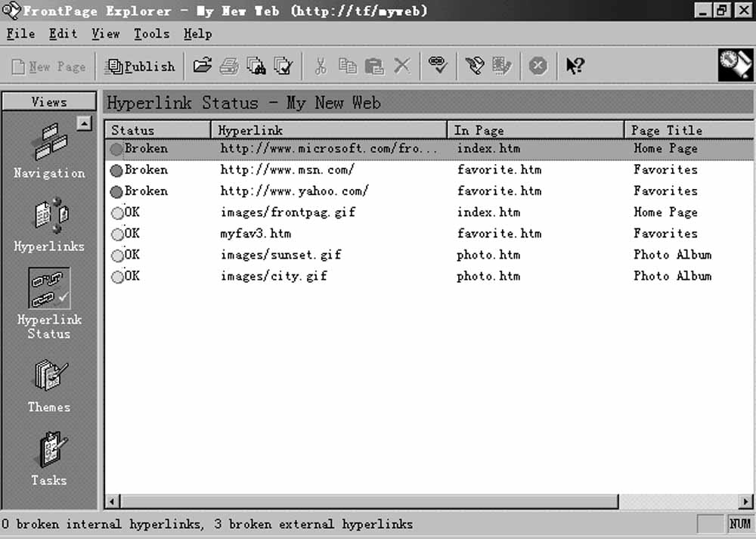Click the Broken status dot for msn.com
The height and width of the screenshot is (539, 756).
coord(116,171)
